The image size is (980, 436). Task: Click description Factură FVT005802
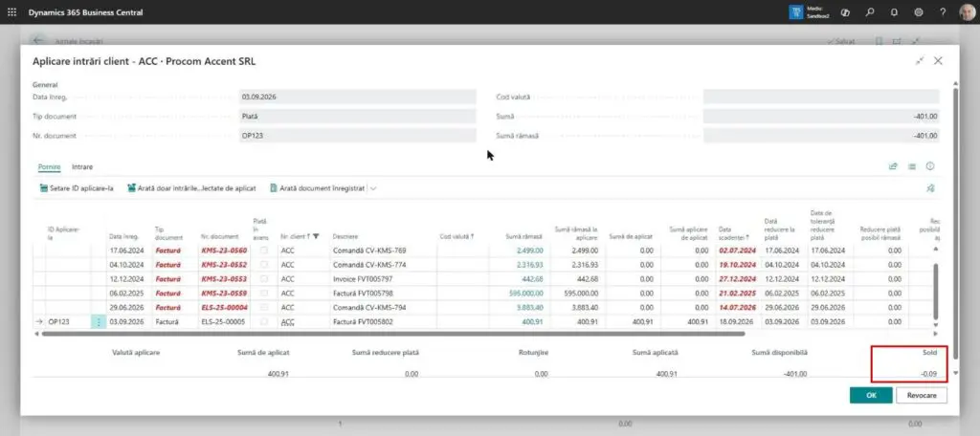coord(363,321)
